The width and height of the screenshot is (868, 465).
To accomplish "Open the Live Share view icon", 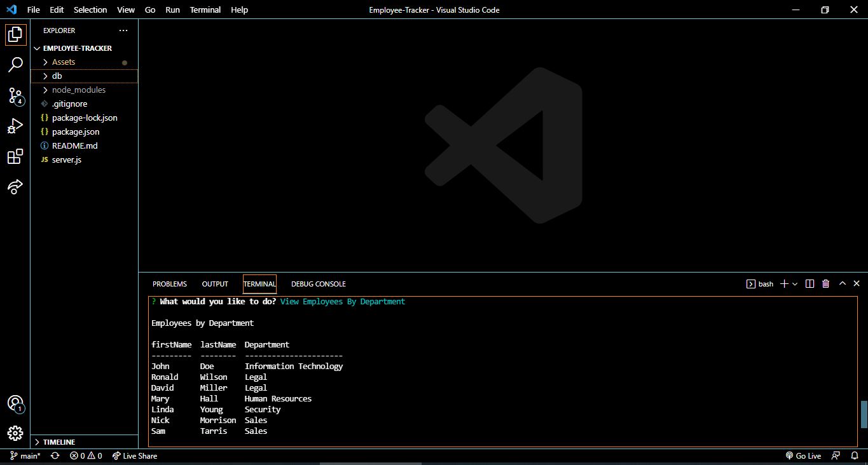I will pos(15,186).
